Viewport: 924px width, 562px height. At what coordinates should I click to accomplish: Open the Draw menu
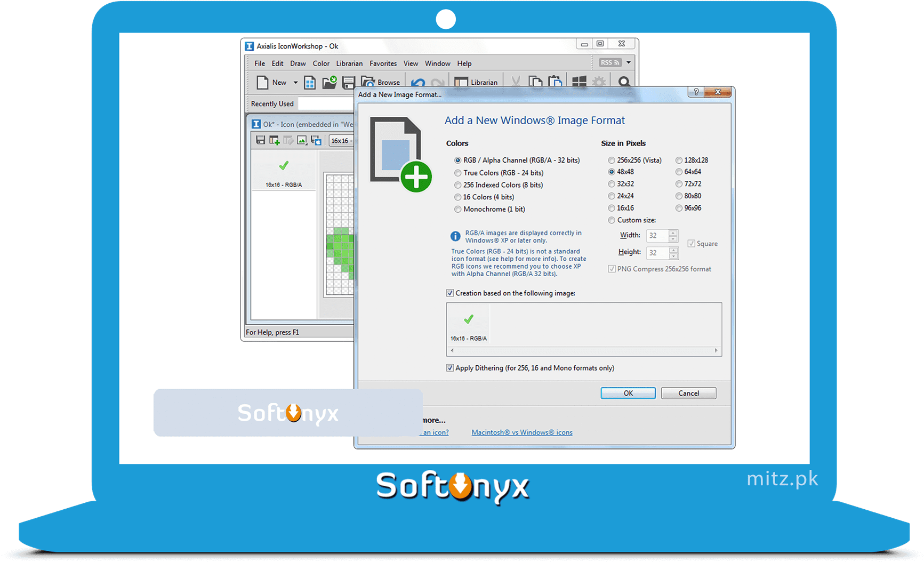coord(298,63)
